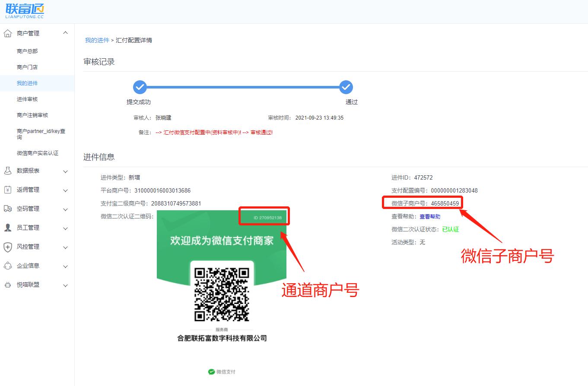This screenshot has height=386, width=588.
Task: Click the 微信支付 logo below the QR code
Action: pos(222,372)
